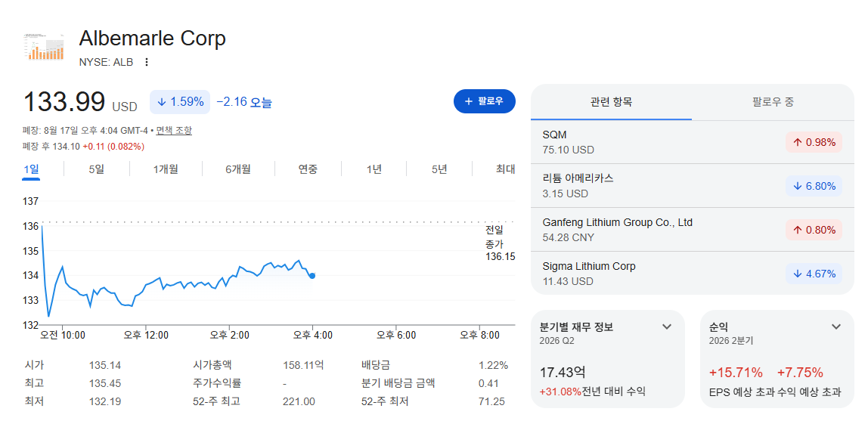
Task: Open the SQM related stock row
Action: tap(692, 142)
